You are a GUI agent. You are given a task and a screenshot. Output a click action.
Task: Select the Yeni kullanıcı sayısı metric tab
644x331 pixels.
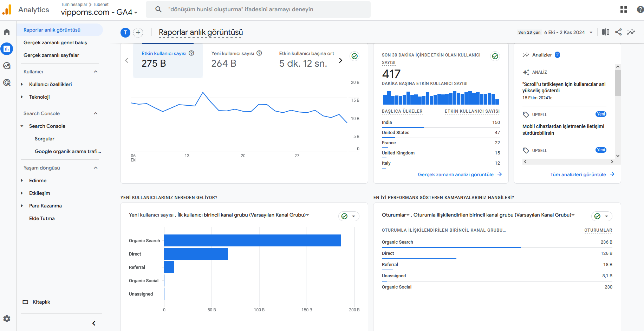tap(237, 60)
